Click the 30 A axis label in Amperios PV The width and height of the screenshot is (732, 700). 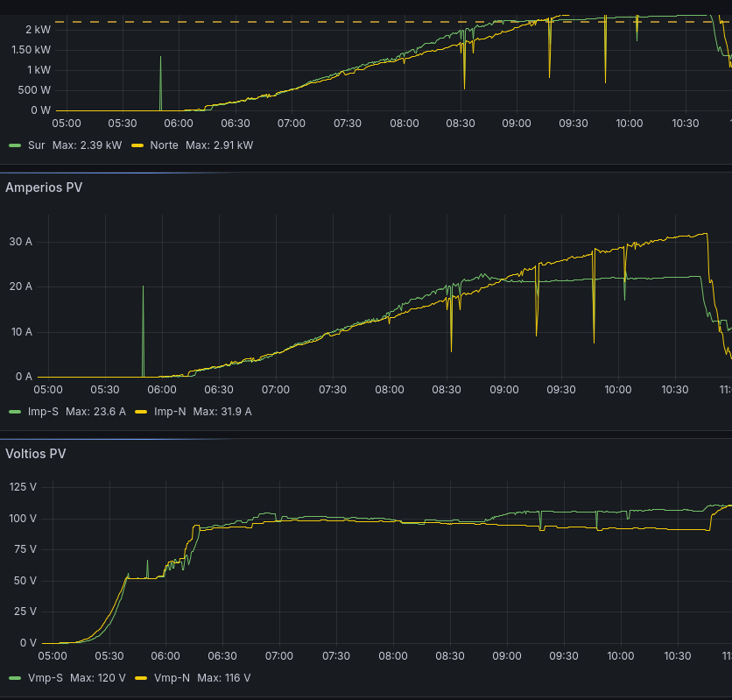coord(21,242)
